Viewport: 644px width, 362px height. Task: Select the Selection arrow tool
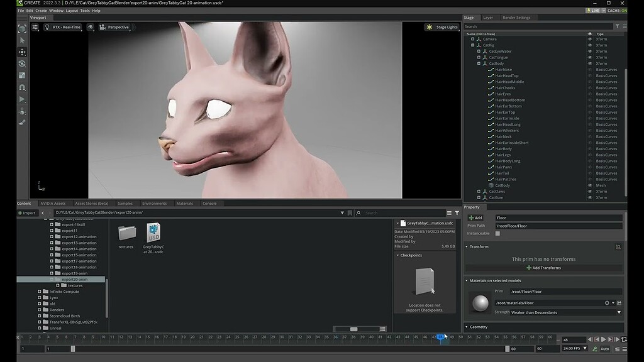(x=23, y=41)
